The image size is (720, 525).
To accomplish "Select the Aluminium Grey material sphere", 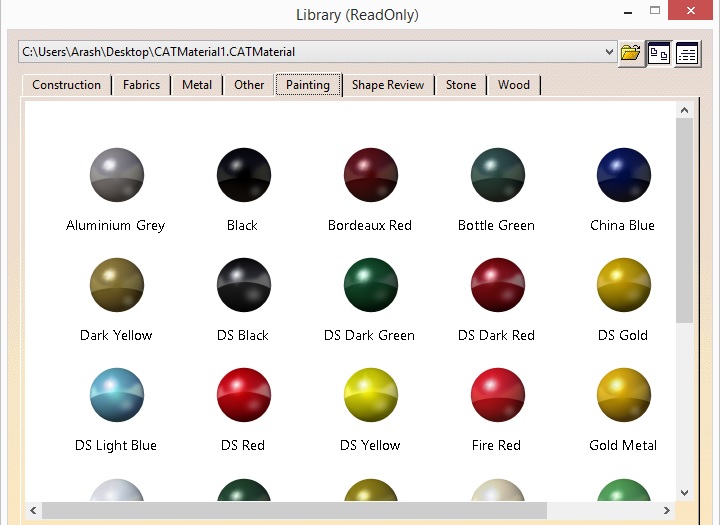I will point(116,174).
